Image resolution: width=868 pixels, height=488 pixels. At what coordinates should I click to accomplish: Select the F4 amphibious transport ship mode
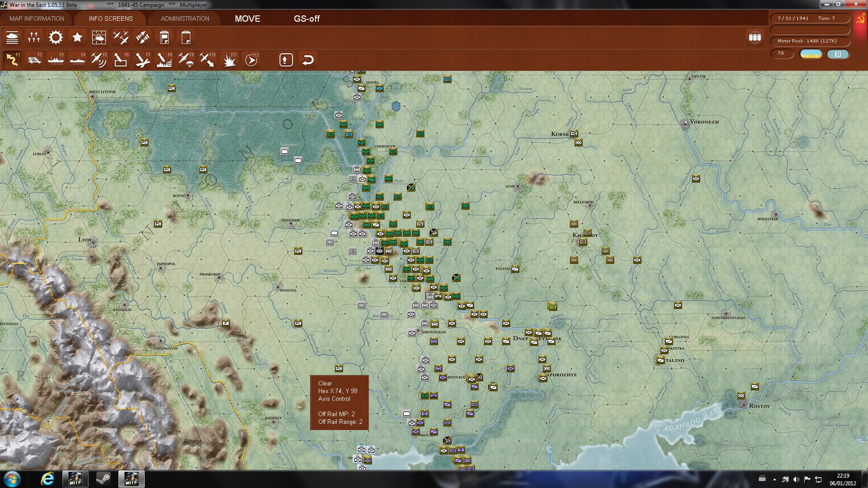coord(77,60)
